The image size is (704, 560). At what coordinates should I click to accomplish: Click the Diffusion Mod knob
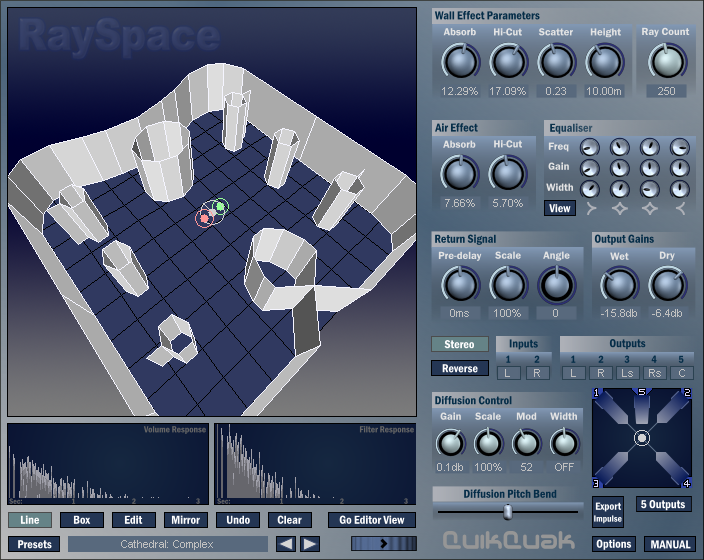tap(526, 443)
